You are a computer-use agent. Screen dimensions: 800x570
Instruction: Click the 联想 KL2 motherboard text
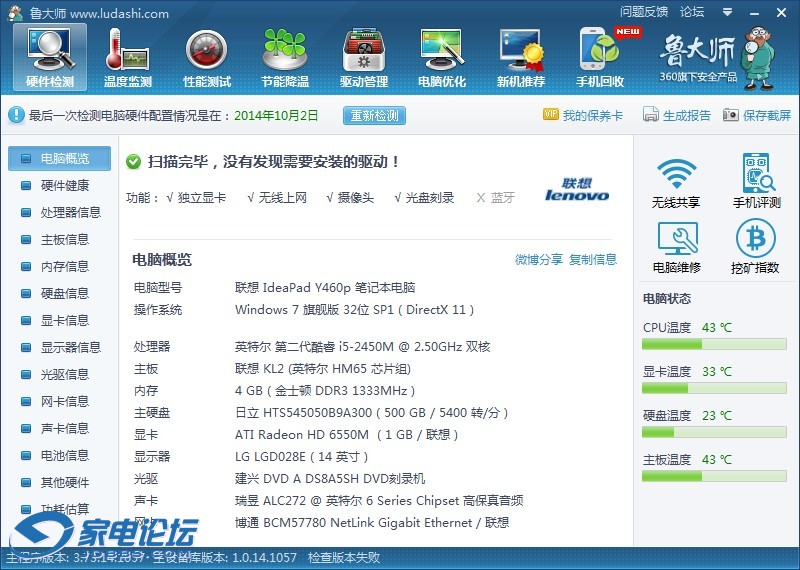[x=323, y=369]
